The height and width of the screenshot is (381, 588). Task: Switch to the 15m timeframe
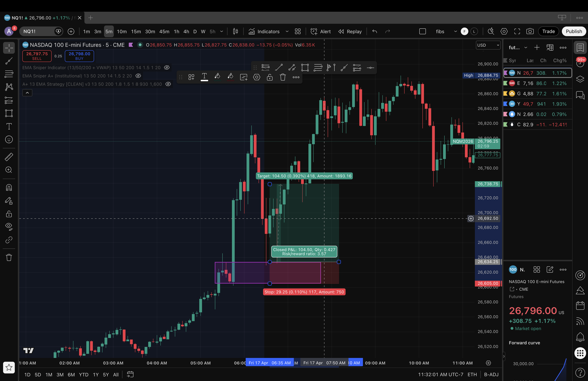point(136,31)
